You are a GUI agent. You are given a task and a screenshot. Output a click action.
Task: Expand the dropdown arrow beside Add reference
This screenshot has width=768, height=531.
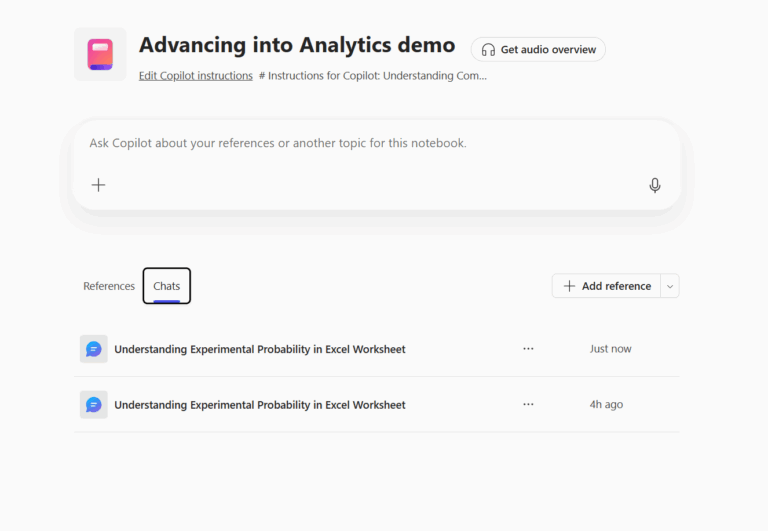point(670,286)
